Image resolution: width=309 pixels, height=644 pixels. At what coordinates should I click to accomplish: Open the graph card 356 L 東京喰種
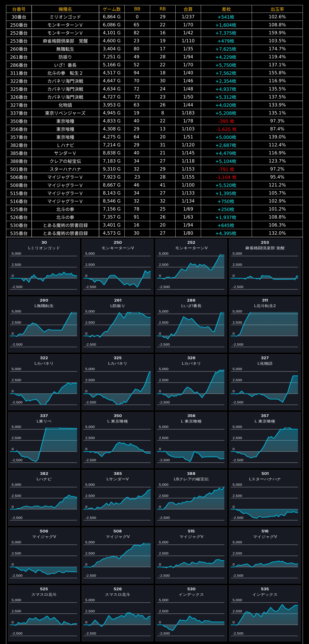click(191, 440)
